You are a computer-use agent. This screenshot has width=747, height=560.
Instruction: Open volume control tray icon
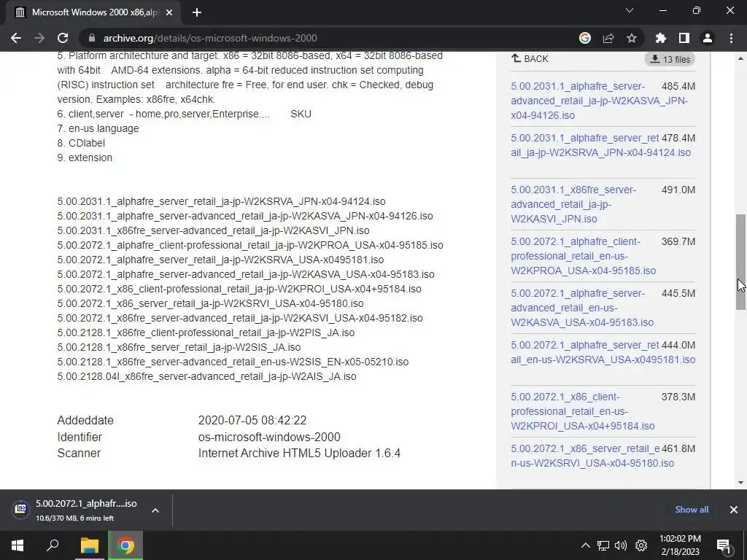[621, 545]
